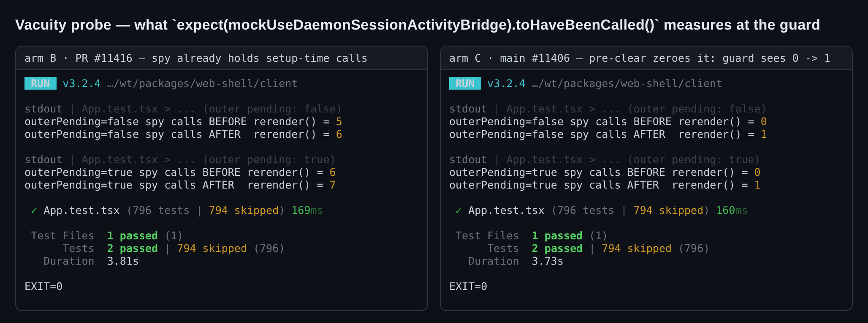Click EXIT=0 line in arm C
Image resolution: width=868 pixels, height=323 pixels.
[x=468, y=287]
